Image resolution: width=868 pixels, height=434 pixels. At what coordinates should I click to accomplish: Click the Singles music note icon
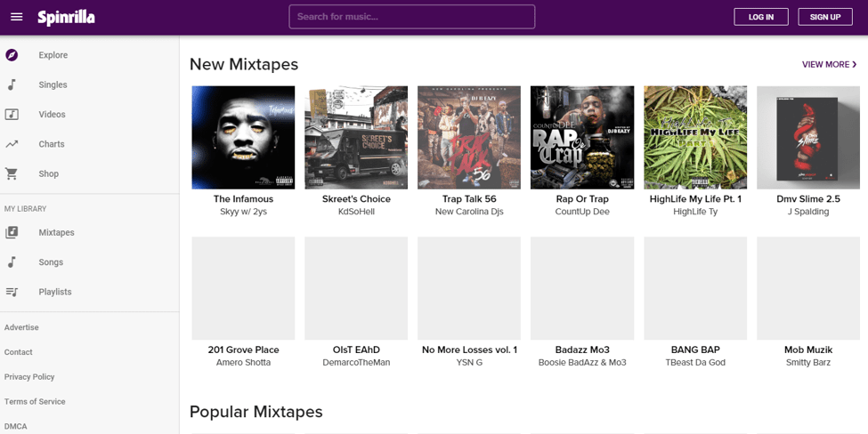click(x=12, y=84)
